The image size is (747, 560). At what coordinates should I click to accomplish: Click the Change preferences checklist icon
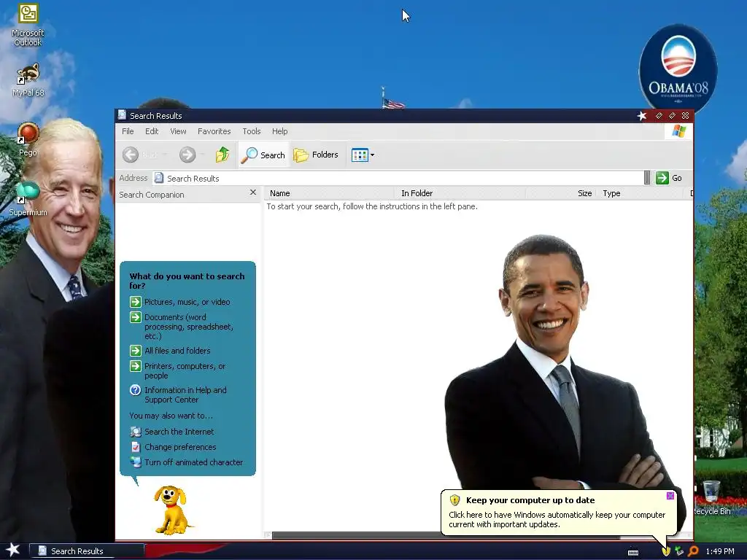pos(136,447)
